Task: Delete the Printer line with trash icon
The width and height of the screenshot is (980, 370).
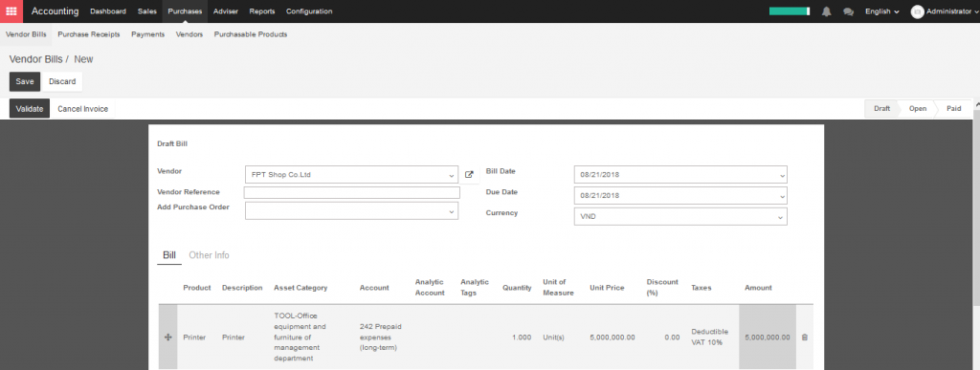Action: [x=804, y=337]
